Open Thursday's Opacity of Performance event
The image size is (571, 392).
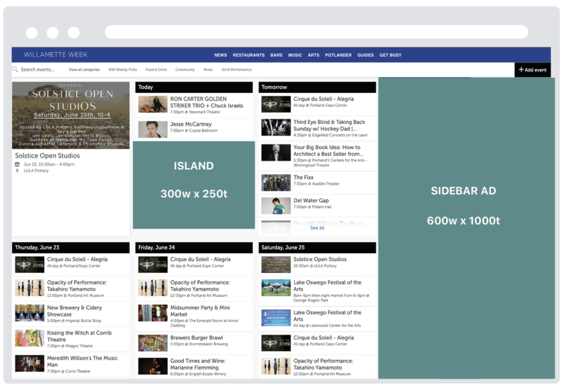click(x=77, y=286)
